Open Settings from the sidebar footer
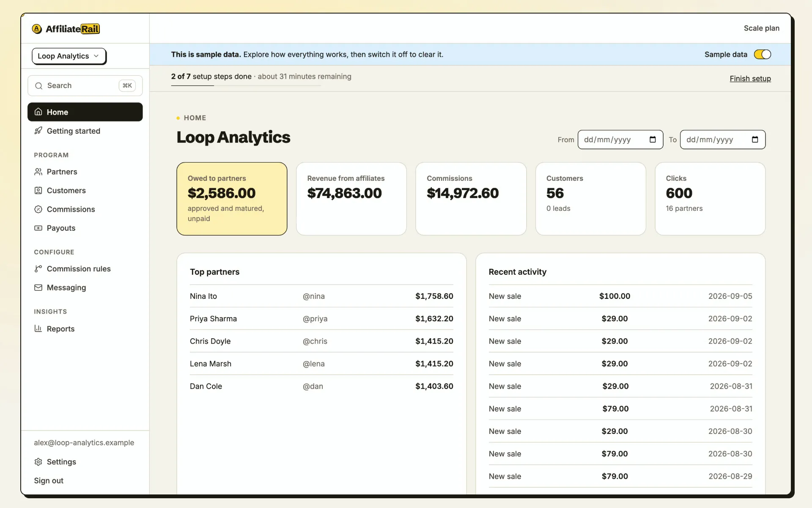This screenshot has height=508, width=812. click(85, 462)
